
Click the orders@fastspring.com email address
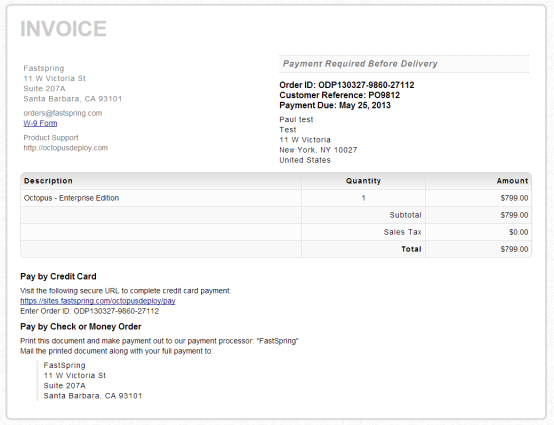(63, 113)
